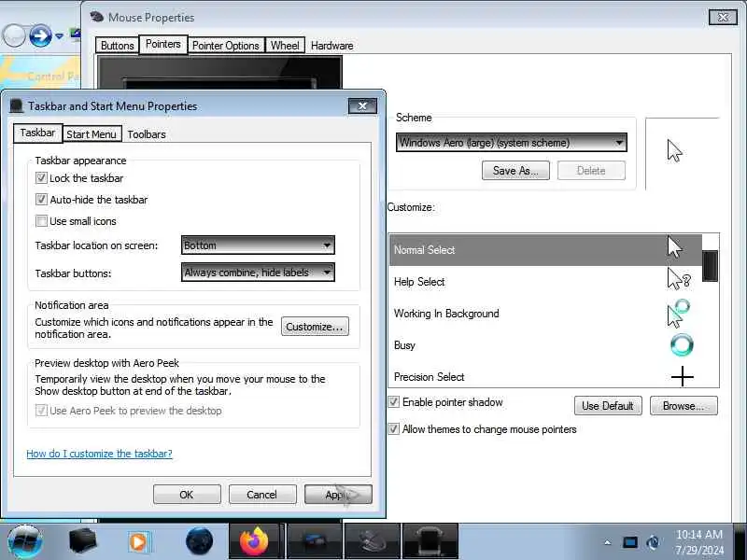Select the Help Select row text

pyautogui.click(x=419, y=282)
